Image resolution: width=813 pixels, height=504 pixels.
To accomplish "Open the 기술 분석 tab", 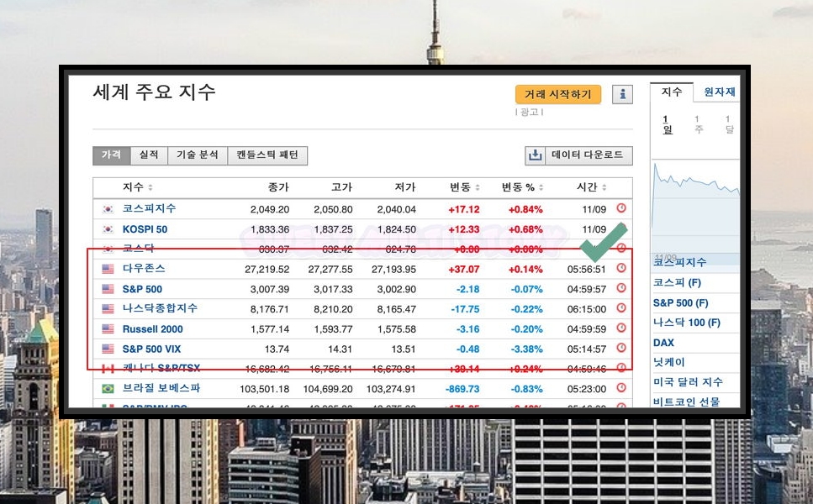I will pyautogui.click(x=198, y=155).
